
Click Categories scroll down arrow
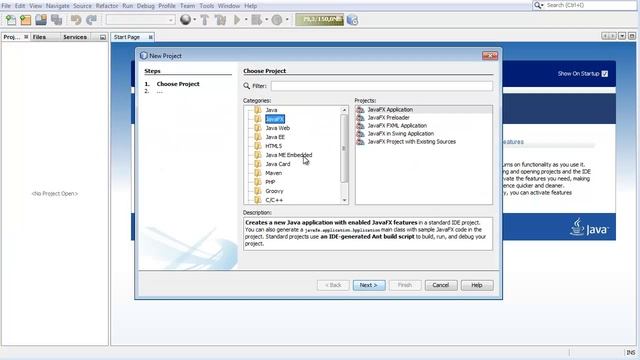[344, 200]
